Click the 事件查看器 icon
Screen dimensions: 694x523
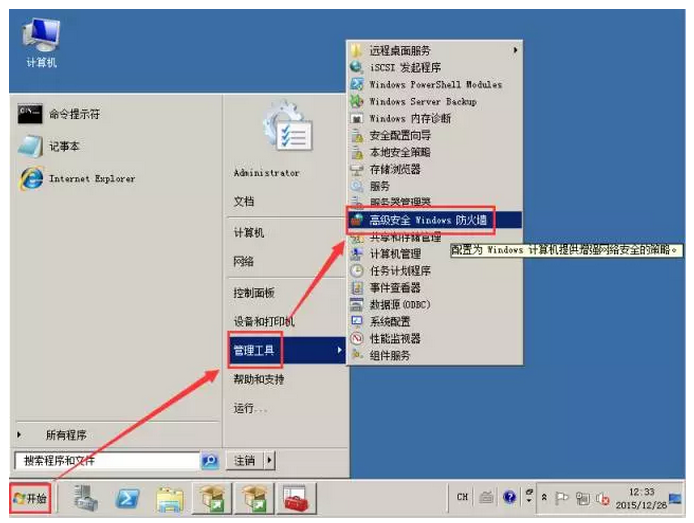point(356,288)
